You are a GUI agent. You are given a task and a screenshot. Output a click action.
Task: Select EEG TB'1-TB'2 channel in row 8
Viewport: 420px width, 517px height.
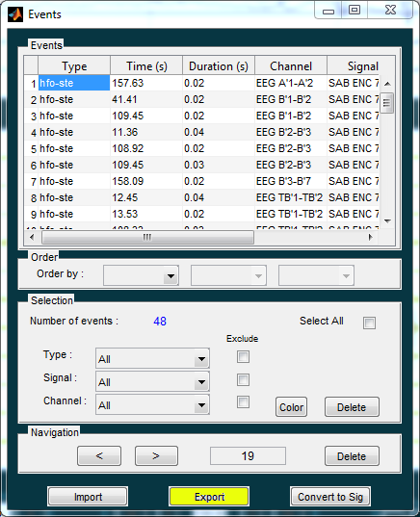click(x=291, y=197)
